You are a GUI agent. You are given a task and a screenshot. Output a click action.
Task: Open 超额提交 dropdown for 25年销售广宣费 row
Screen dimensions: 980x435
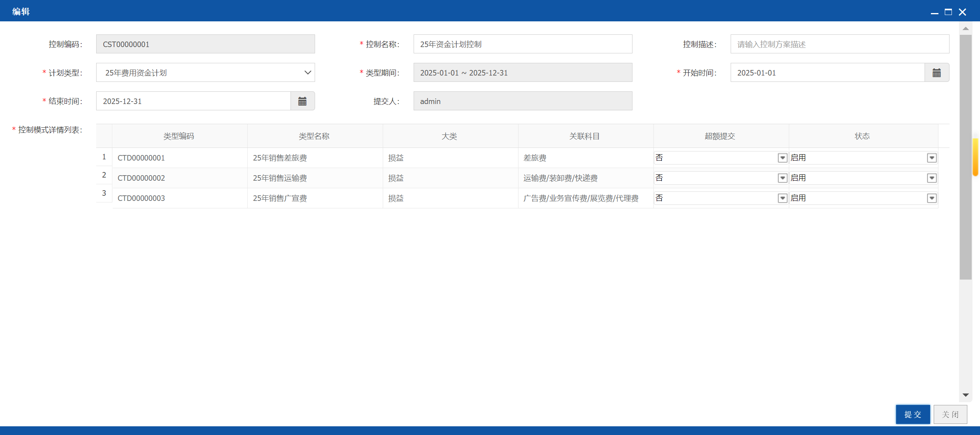[x=782, y=198]
